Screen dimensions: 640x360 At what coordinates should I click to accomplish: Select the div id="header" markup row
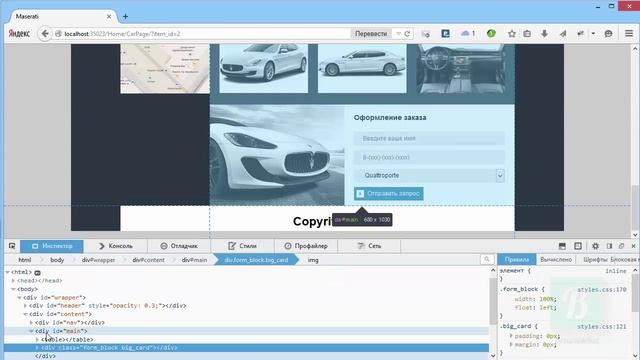(247, 306)
